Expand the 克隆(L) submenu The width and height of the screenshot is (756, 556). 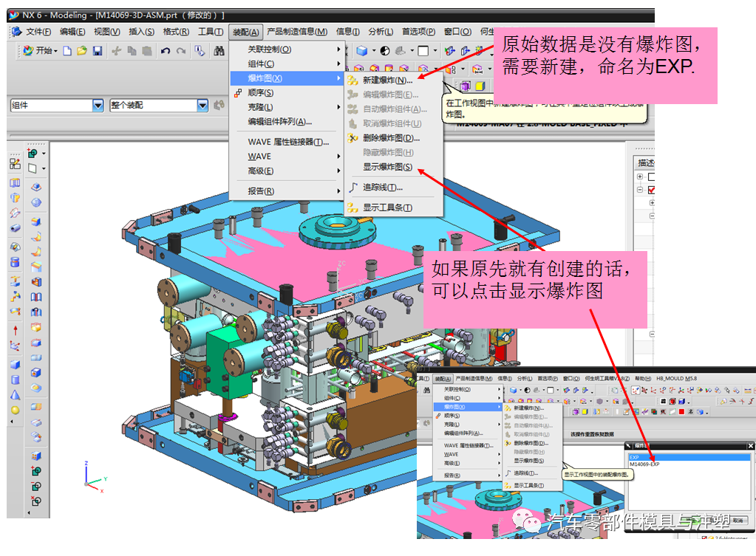pyautogui.click(x=287, y=107)
